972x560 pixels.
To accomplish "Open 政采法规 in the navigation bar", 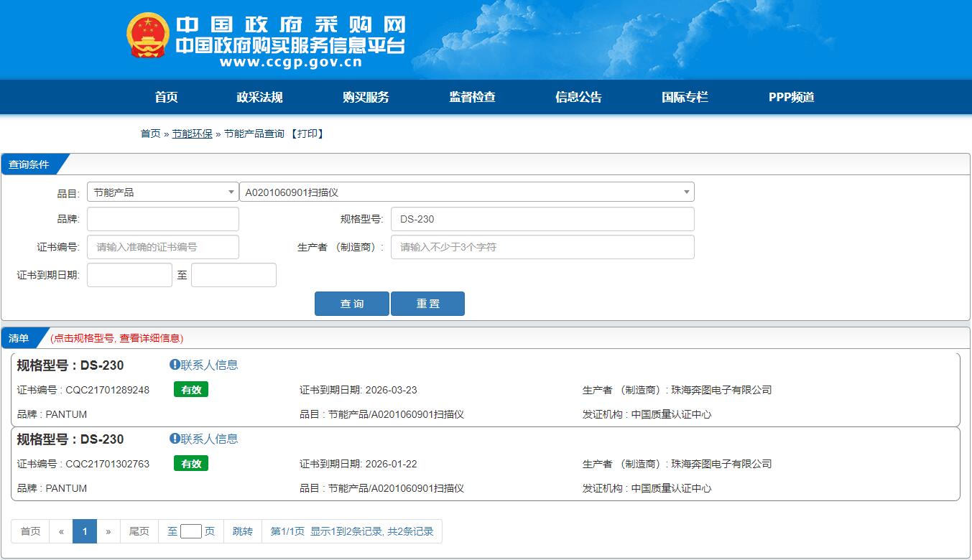I will coord(259,98).
